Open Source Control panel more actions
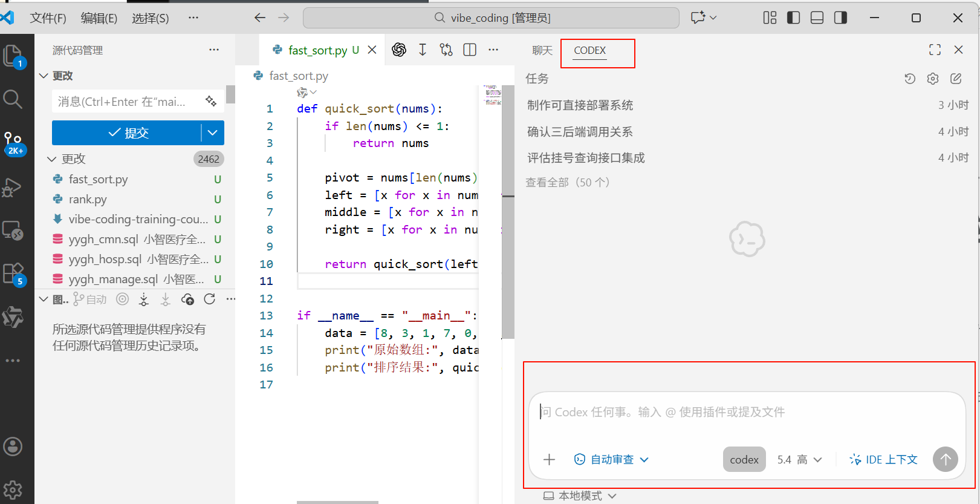This screenshot has width=980, height=504. (x=214, y=50)
